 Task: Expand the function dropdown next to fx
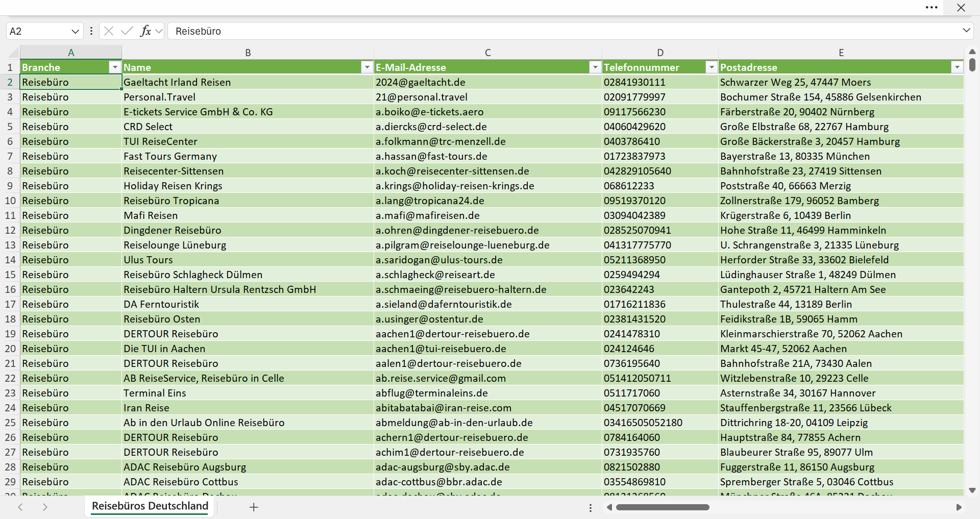159,31
